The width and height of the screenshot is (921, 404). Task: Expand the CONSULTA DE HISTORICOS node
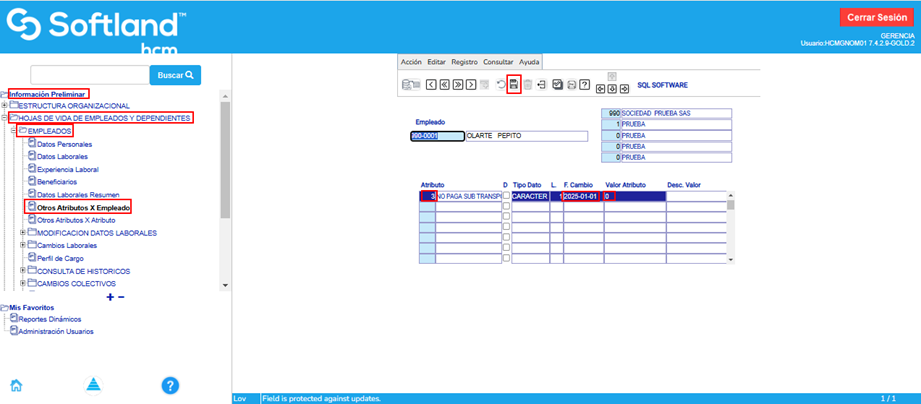point(23,271)
